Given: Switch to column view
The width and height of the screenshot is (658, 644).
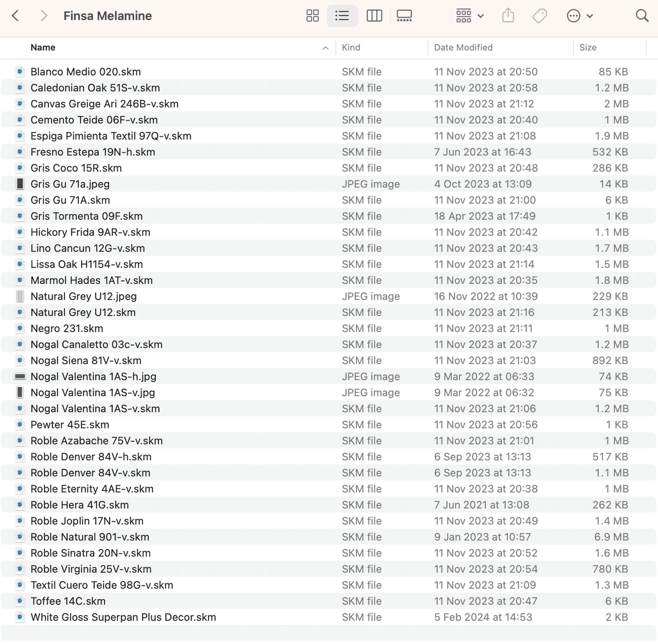Looking at the screenshot, I should [374, 16].
